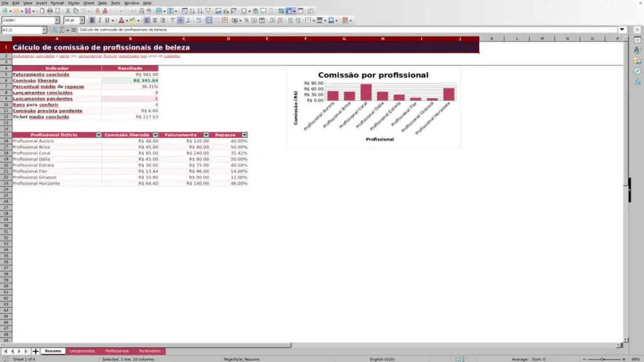Add a new sheet with the plus icon

pyautogui.click(x=35, y=351)
